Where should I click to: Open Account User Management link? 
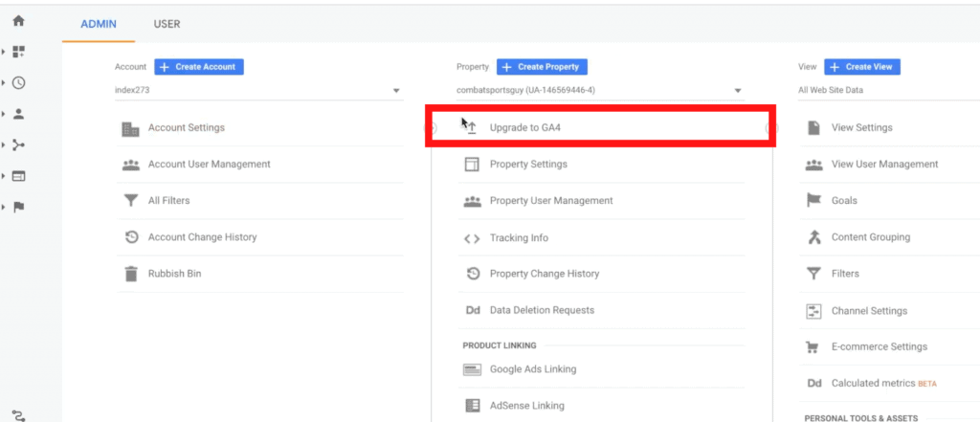point(210,165)
